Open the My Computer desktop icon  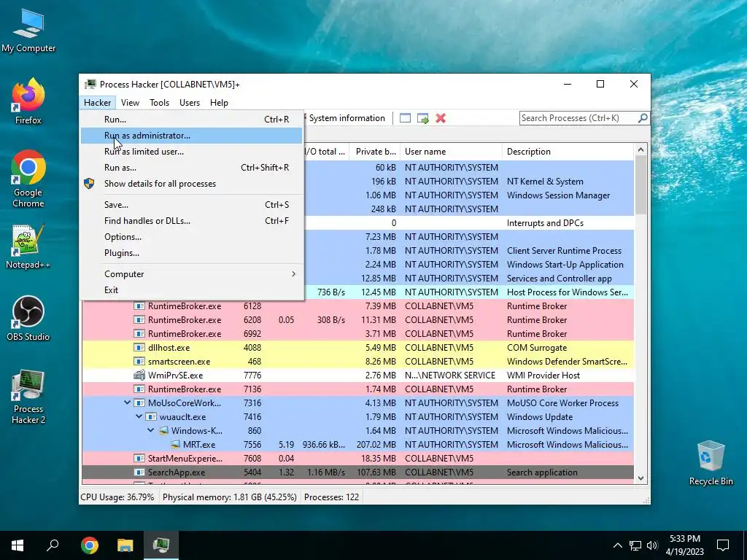coord(28,31)
